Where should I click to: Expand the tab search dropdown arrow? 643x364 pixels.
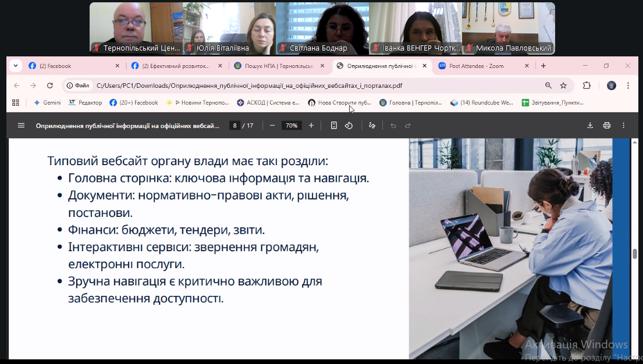[15, 66]
